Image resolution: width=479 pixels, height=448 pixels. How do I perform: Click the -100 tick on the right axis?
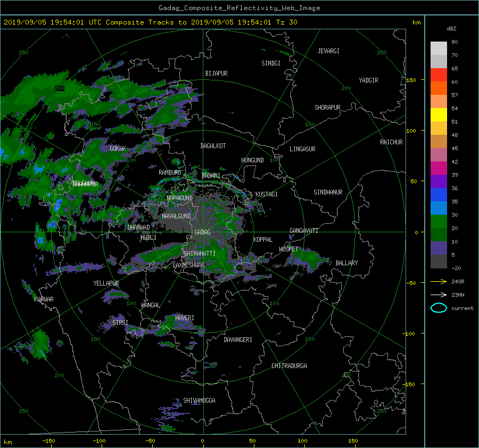(408, 333)
